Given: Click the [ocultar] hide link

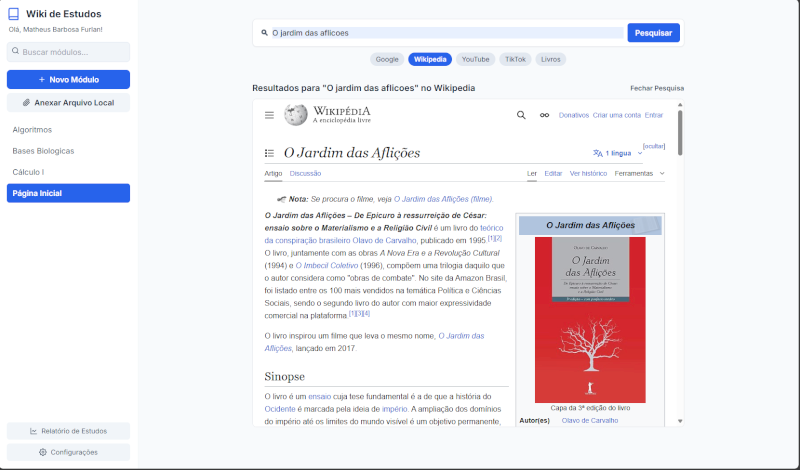Looking at the screenshot, I should coord(654,145).
